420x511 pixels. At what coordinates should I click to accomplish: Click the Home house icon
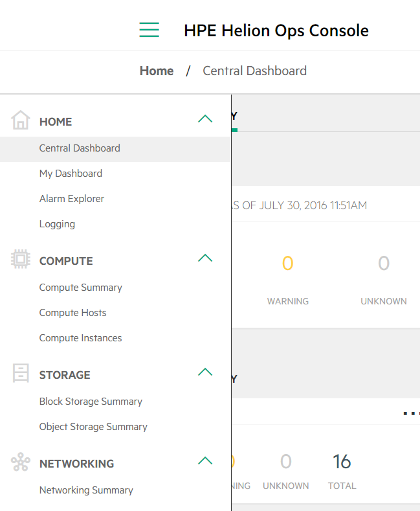(x=21, y=120)
